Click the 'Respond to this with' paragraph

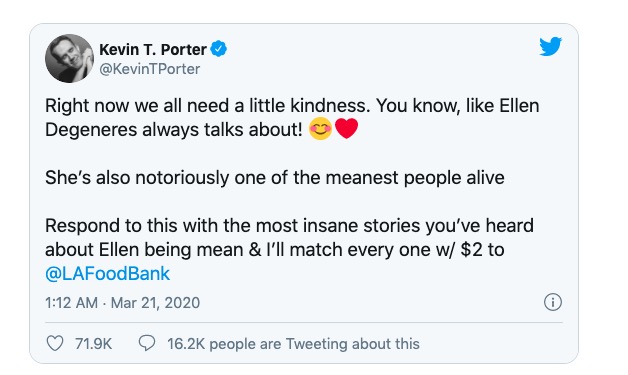pos(289,249)
